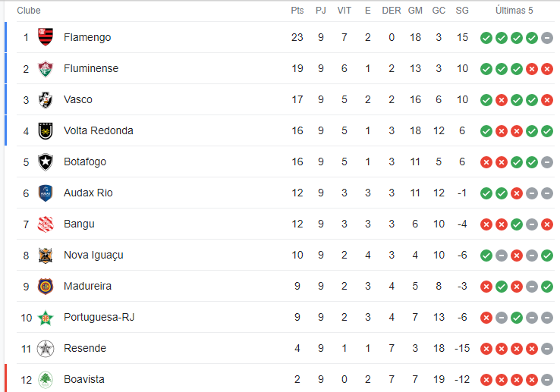Screen dimensions: 560x392
Task: Click the Bangu club crest
Action: click(46, 224)
